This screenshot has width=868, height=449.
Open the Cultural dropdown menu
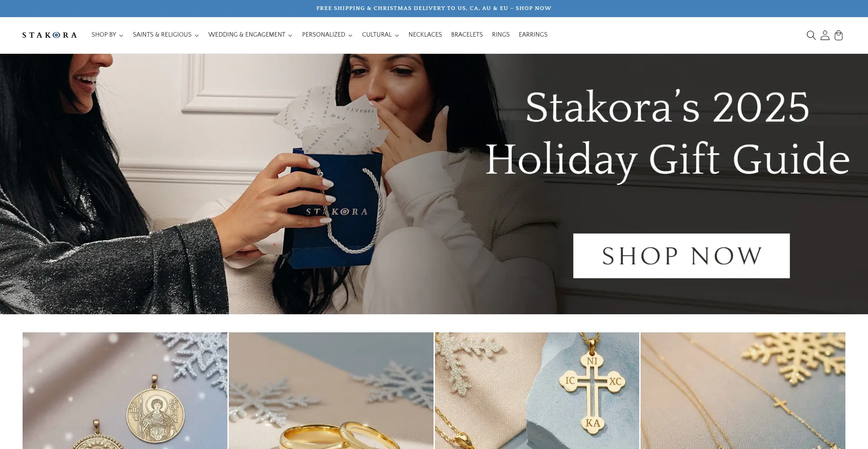coord(381,35)
